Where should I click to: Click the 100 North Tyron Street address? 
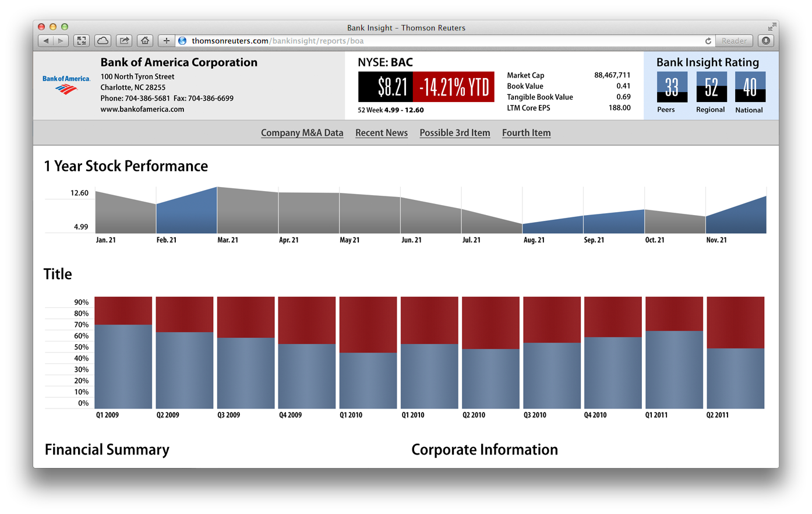137,77
